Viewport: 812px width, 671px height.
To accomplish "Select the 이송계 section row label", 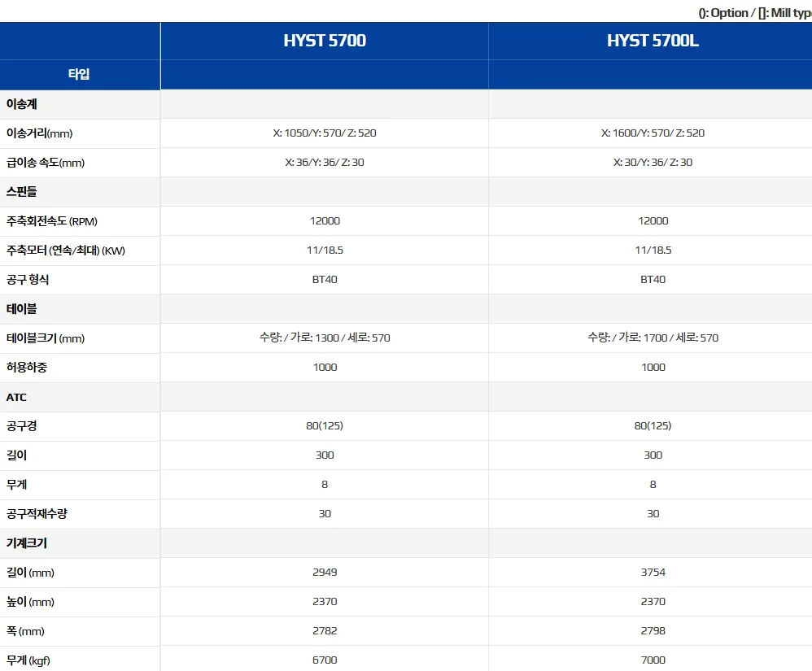I will pyautogui.click(x=22, y=104).
